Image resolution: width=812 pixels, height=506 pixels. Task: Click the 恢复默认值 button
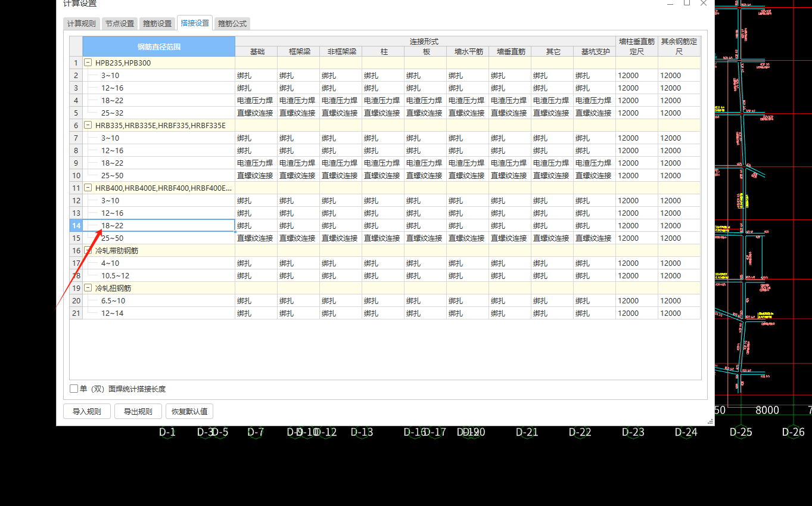(189, 411)
